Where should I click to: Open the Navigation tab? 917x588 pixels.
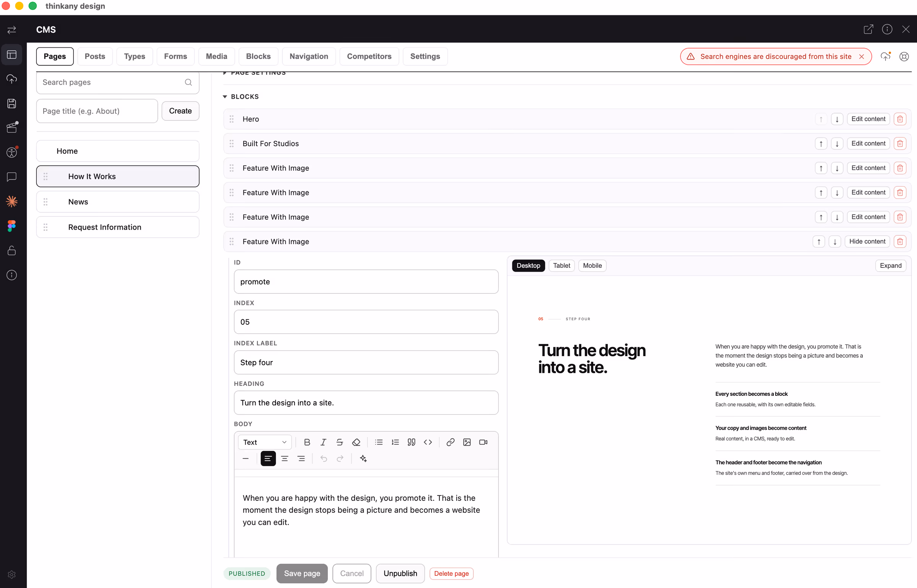pos(309,56)
